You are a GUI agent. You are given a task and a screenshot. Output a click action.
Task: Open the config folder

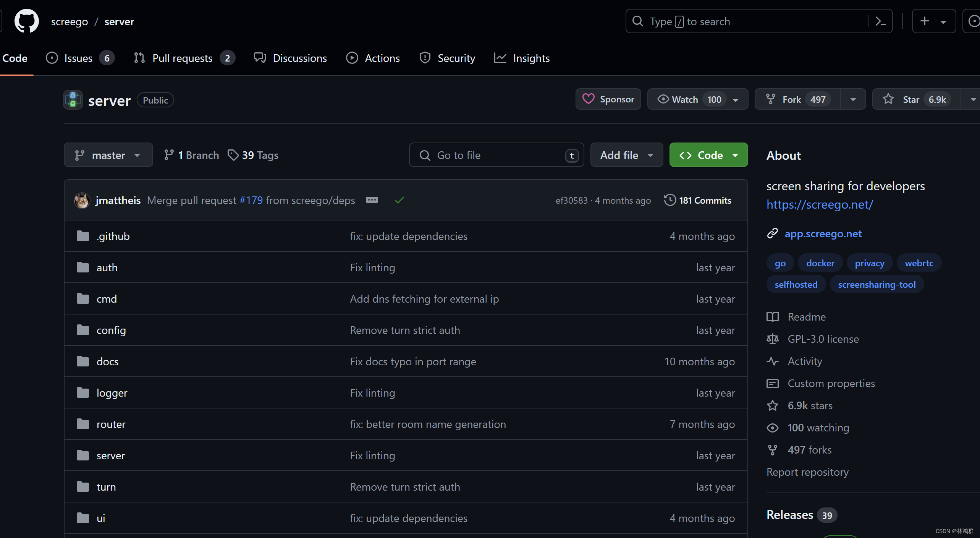click(x=111, y=330)
